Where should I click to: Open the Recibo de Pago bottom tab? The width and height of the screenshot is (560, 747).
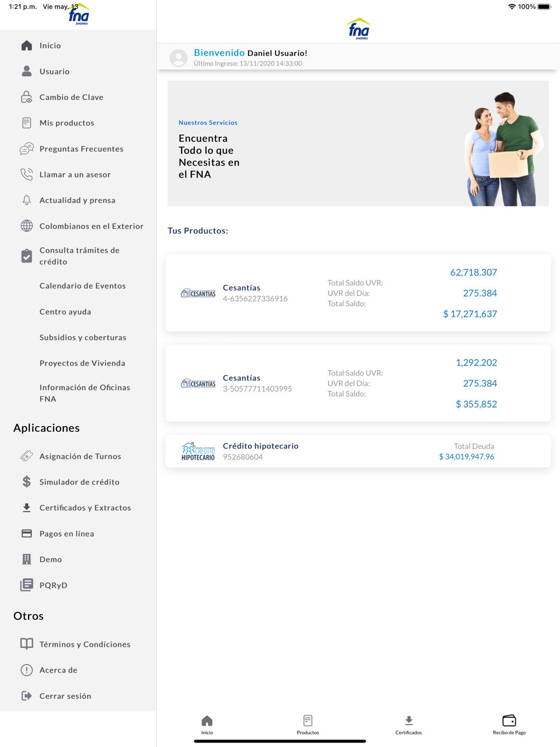click(509, 725)
